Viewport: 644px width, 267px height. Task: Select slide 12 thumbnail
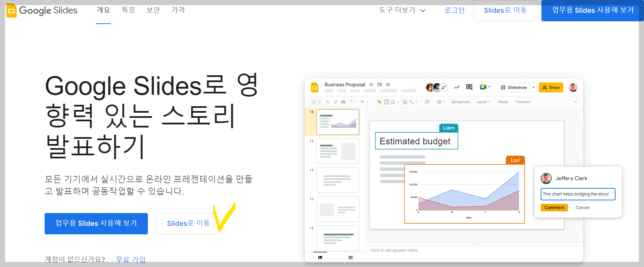338,122
